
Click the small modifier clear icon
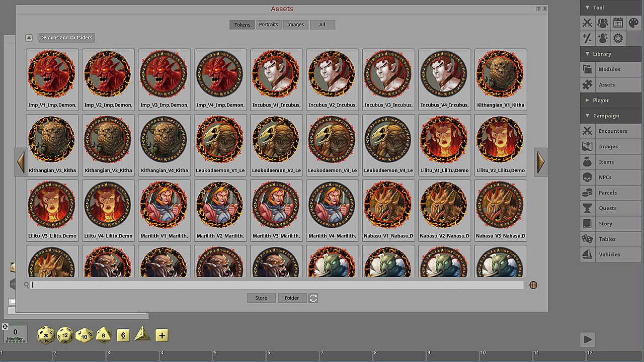click(x=6, y=327)
